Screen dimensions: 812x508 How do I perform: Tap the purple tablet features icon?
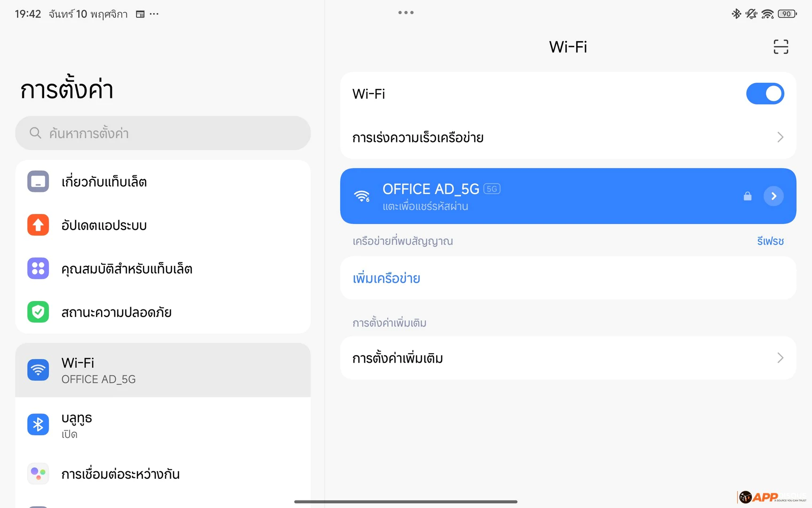point(38,269)
